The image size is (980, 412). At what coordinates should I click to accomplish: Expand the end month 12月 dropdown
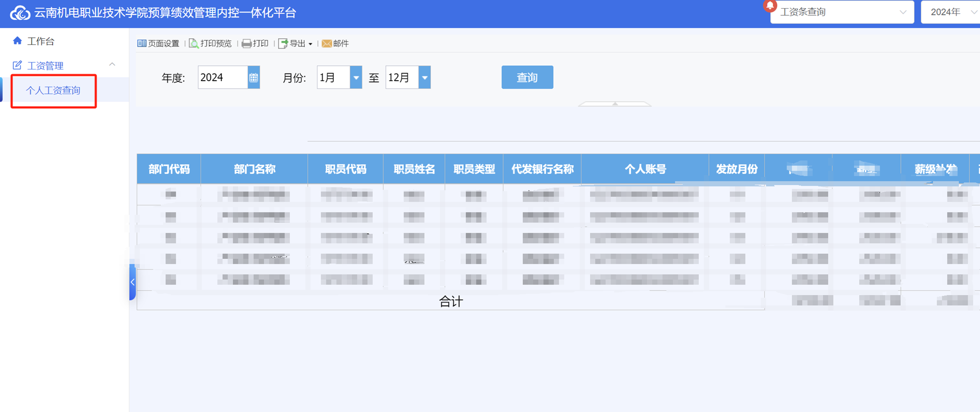tap(424, 78)
